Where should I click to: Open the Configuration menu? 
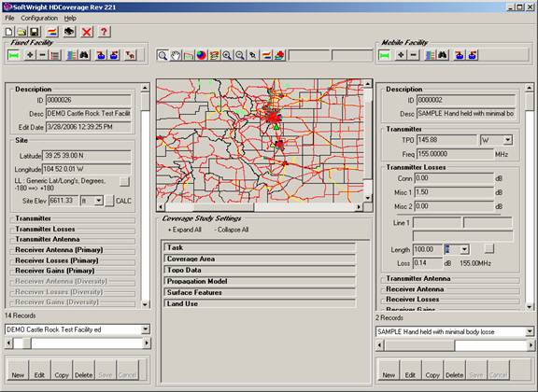click(x=39, y=18)
